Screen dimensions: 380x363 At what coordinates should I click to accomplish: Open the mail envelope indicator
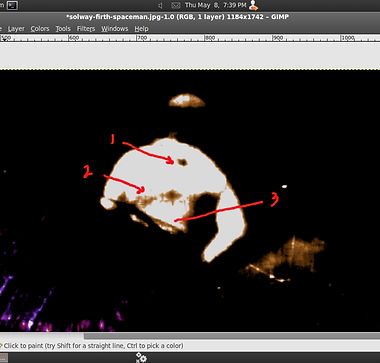176,5
